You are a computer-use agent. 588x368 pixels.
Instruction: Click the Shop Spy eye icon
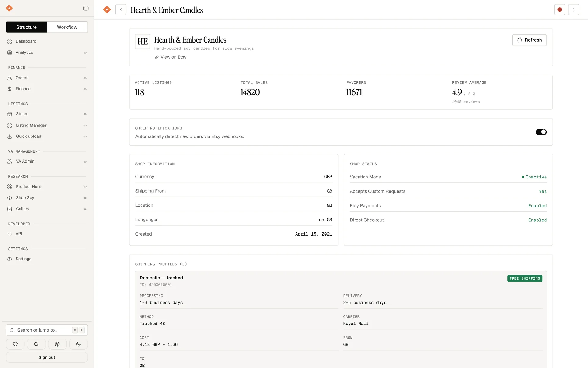9,198
